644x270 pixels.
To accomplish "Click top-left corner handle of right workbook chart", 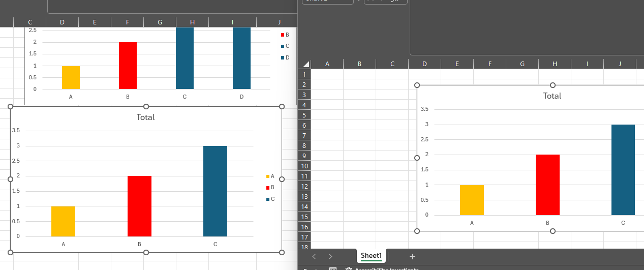I will click(x=417, y=85).
